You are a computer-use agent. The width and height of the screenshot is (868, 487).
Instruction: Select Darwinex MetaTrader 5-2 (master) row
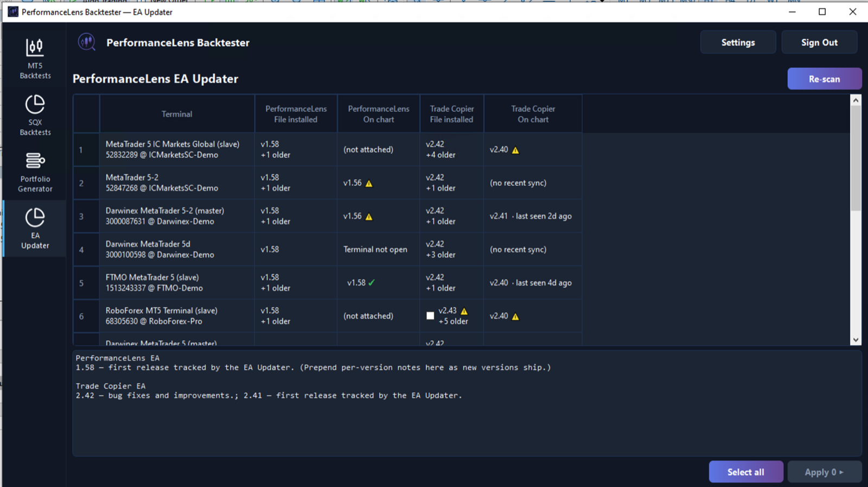pos(328,216)
